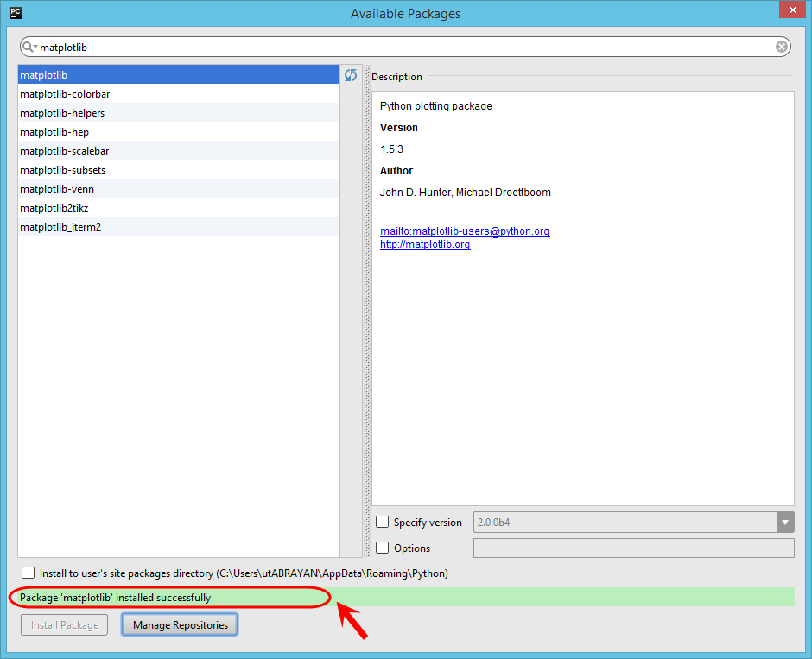The width and height of the screenshot is (812, 659).
Task: Enable the Options checkbox
Action: 382,548
